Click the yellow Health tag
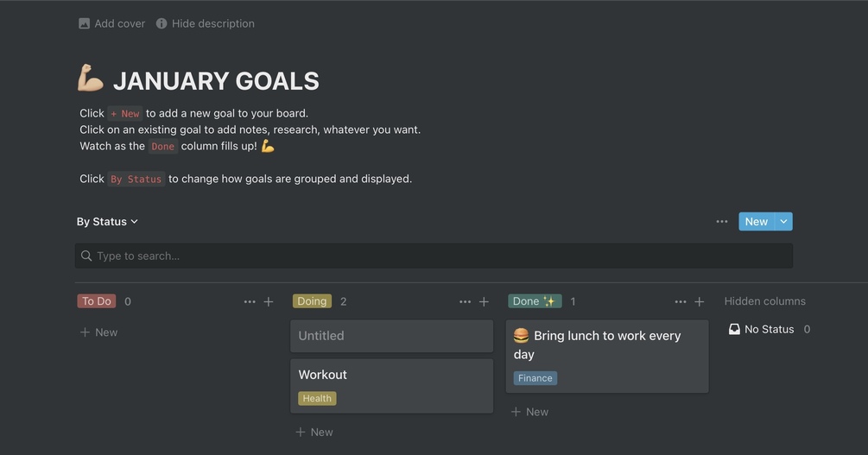The image size is (868, 455). point(317,399)
